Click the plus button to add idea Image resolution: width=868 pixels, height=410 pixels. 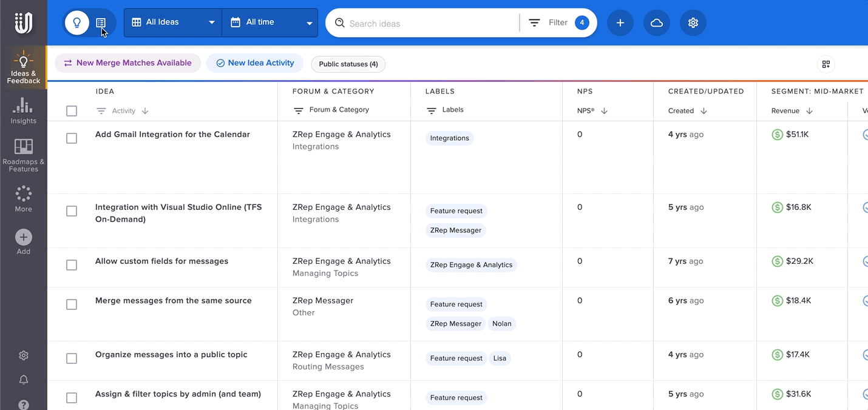click(x=620, y=22)
